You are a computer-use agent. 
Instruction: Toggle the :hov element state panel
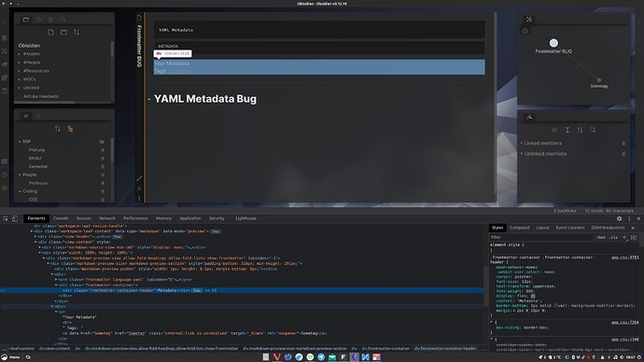(601, 237)
